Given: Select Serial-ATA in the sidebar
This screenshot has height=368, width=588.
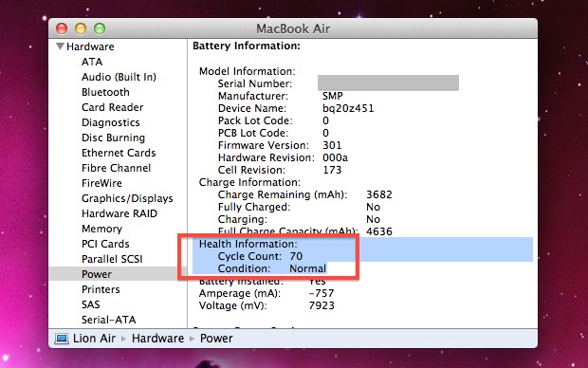Looking at the screenshot, I should [108, 320].
